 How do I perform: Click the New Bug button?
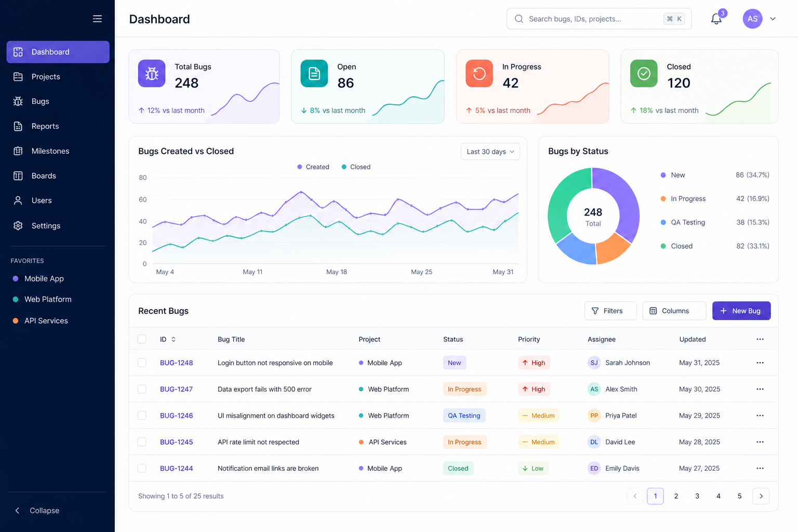point(741,311)
